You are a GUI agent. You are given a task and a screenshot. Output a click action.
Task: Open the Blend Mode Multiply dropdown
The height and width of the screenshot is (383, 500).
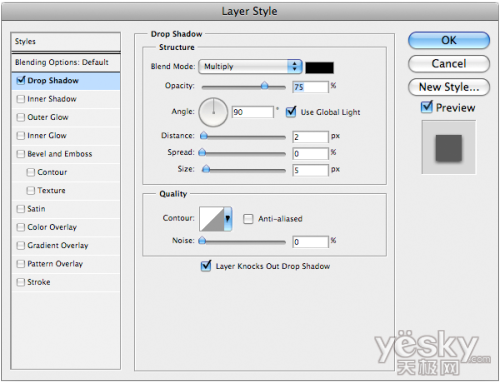pyautogui.click(x=250, y=66)
